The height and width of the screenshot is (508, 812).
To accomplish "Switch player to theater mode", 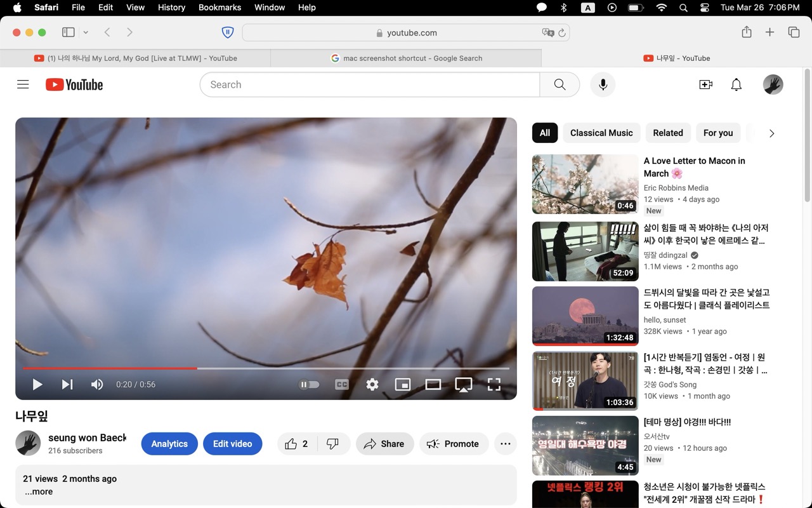I will click(x=433, y=384).
